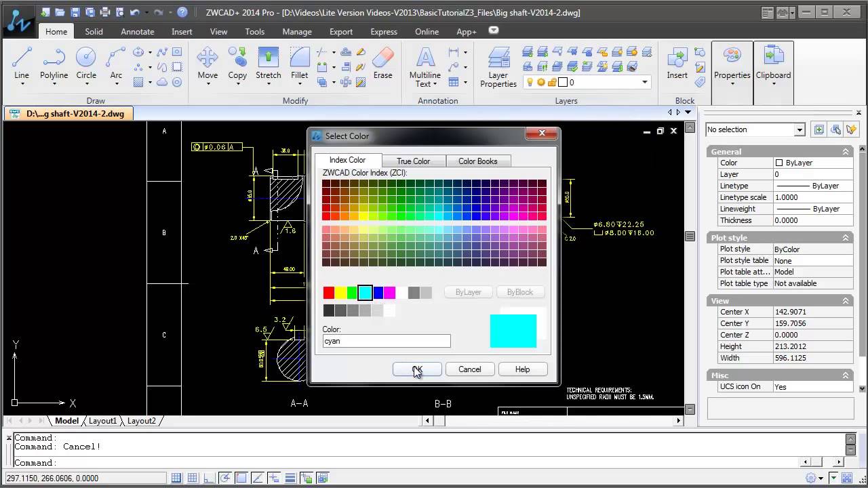Viewport: 868px width, 488px height.
Task: Open the Help question mark icon
Action: click(182, 12)
